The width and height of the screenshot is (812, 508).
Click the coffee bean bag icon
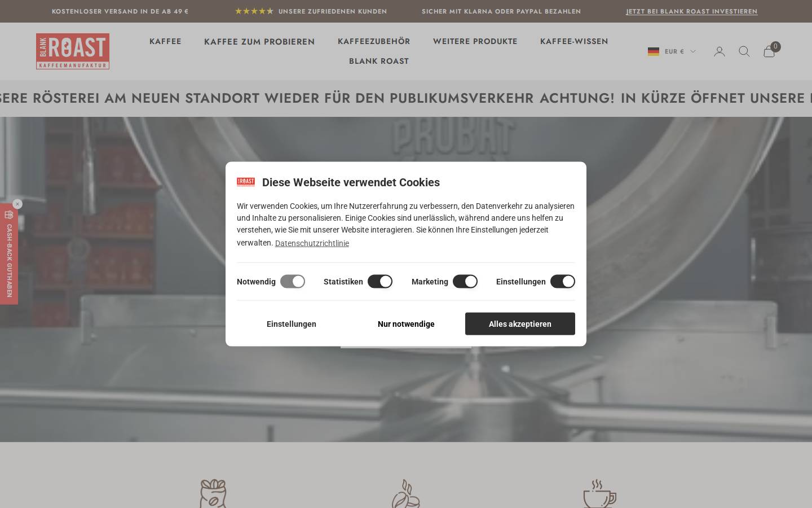213,494
